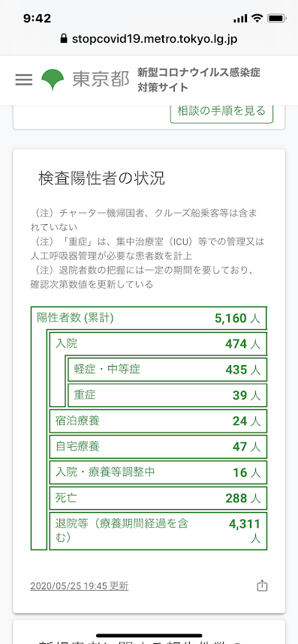Image resolution: width=298 pixels, height=644 pixels.
Task: Select the 軽症・中等症 435人 cell
Action: point(167,370)
